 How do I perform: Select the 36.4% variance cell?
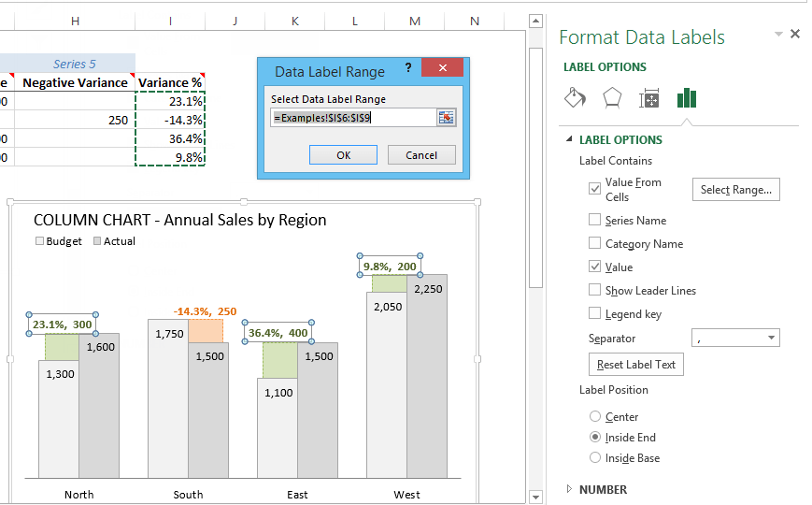pos(170,138)
